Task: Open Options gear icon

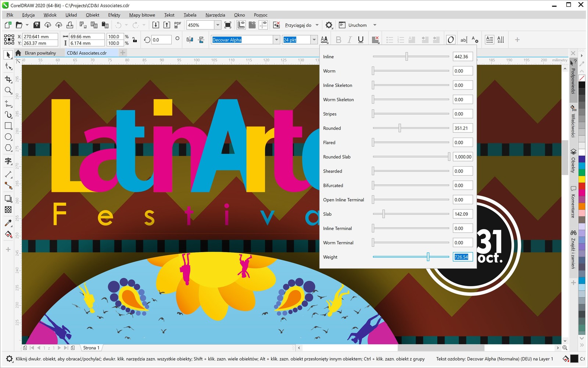Action: (329, 25)
